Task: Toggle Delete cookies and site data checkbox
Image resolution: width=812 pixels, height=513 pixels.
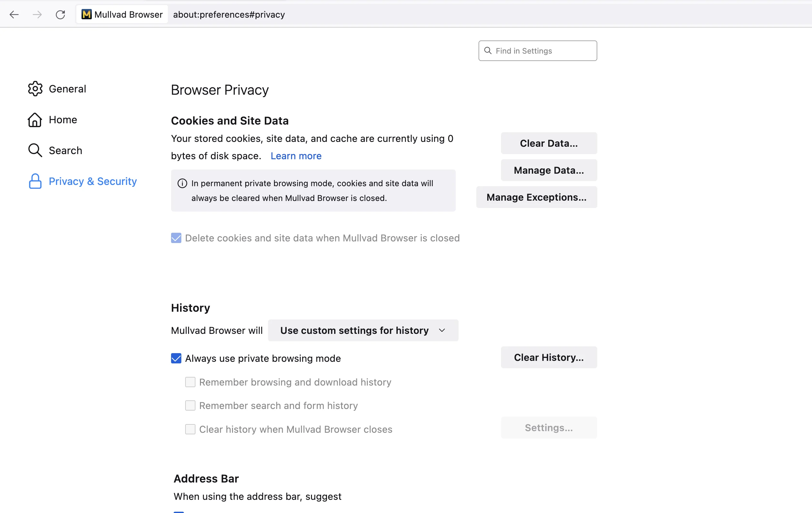Action: click(176, 238)
